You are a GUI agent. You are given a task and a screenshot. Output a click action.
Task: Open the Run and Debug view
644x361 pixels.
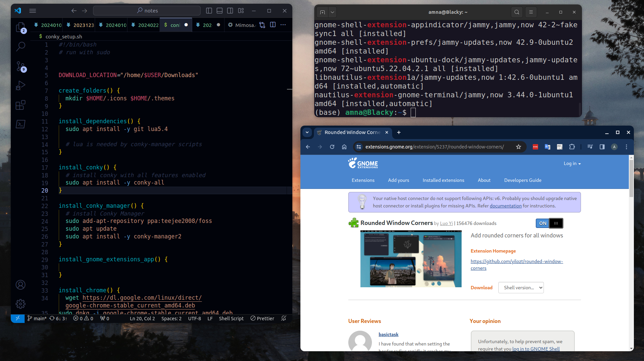pyautogui.click(x=21, y=86)
